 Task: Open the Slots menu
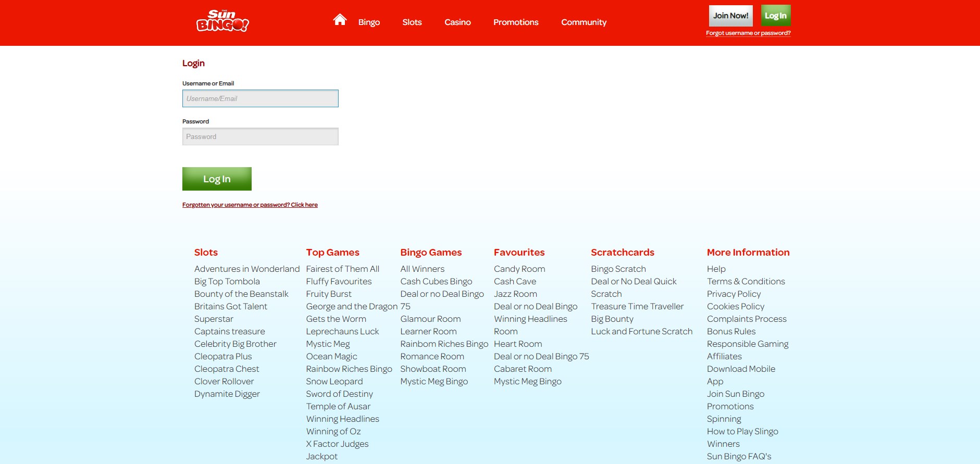tap(412, 22)
